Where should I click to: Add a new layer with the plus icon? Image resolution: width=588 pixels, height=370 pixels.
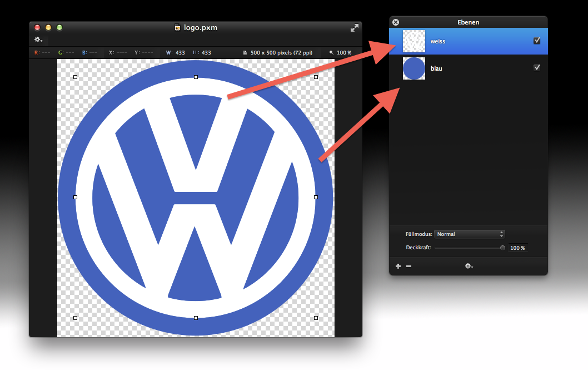tap(398, 266)
